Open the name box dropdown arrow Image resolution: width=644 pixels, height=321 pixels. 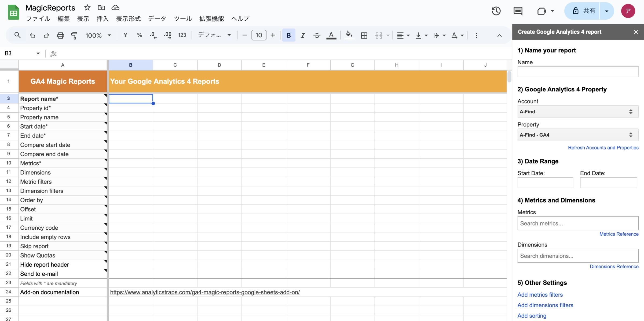click(38, 53)
